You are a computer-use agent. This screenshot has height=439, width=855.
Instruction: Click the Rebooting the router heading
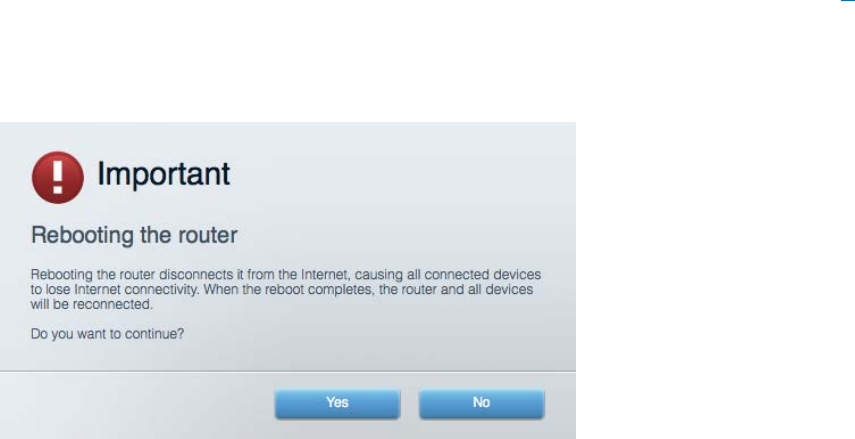tap(134, 236)
